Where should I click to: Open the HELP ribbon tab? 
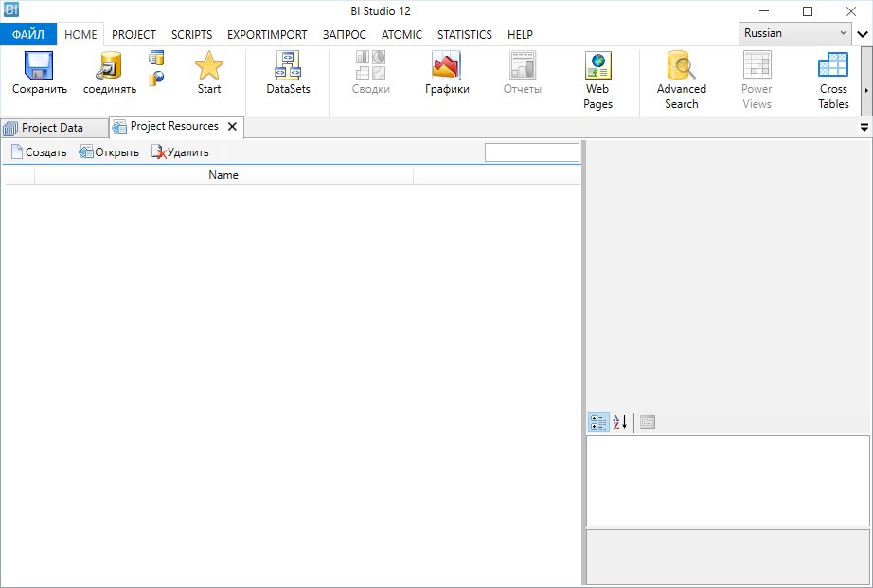520,34
